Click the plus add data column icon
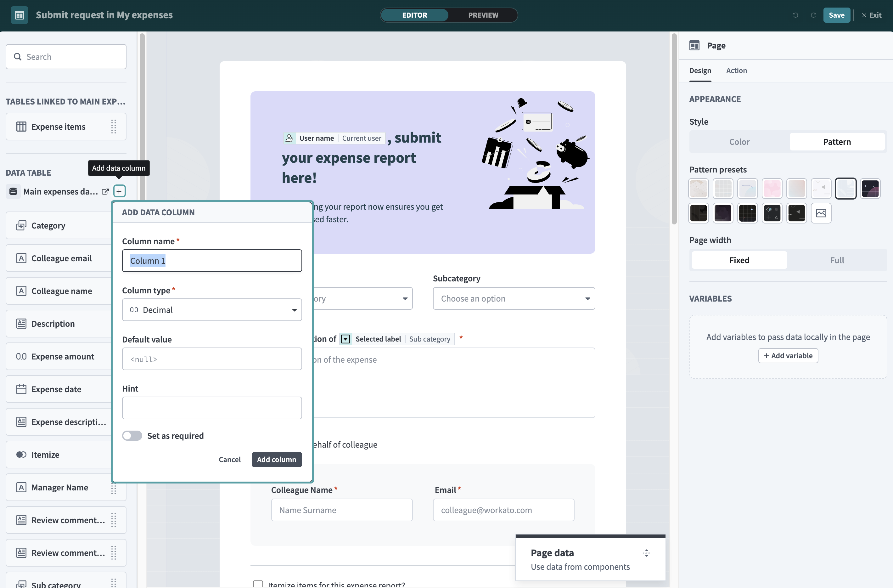The width and height of the screenshot is (893, 588). (x=119, y=191)
